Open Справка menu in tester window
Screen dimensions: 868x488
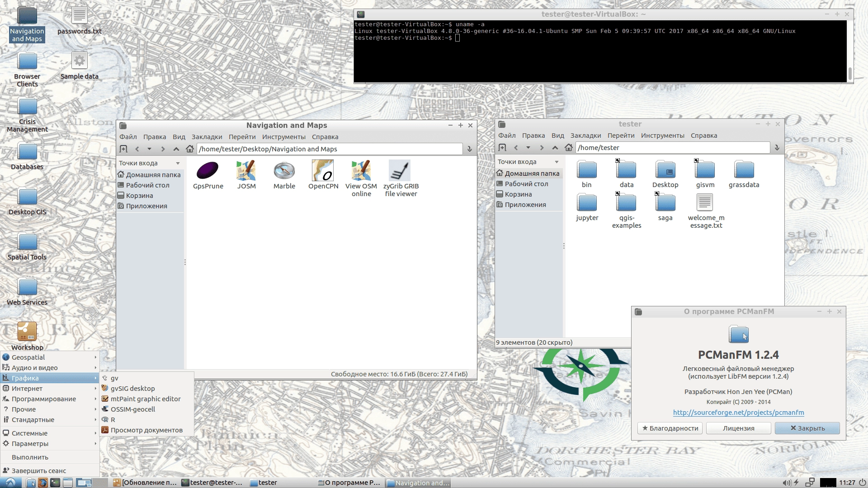click(x=704, y=136)
